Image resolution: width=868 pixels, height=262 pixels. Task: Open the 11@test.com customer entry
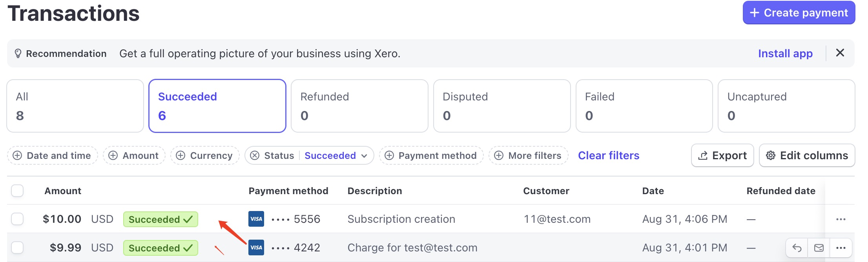557,219
